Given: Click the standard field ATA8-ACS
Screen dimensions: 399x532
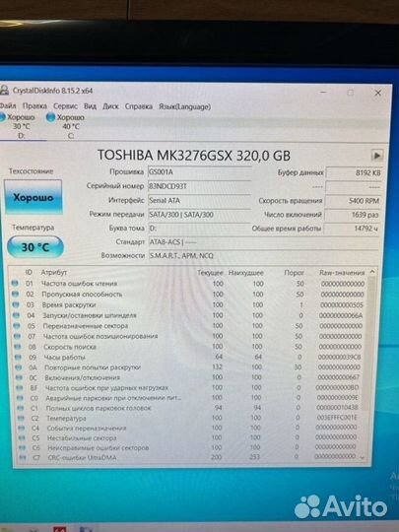Looking at the screenshot, I should 264,242.
